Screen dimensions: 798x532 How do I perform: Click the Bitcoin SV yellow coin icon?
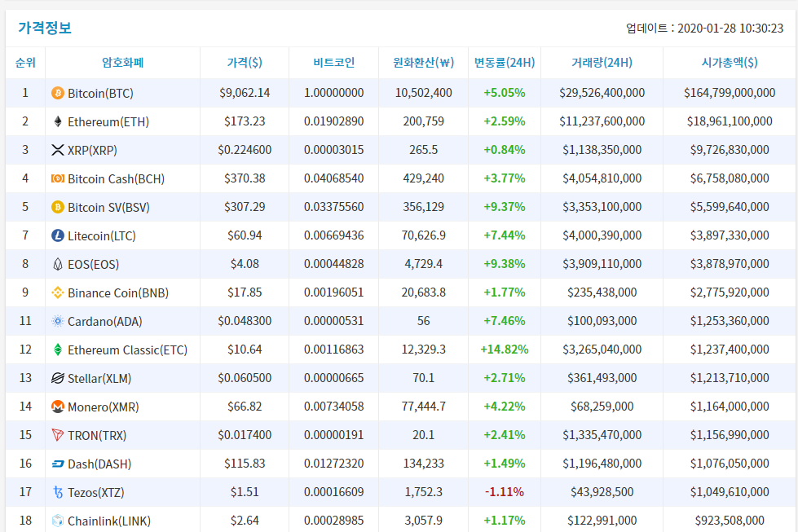coord(58,207)
